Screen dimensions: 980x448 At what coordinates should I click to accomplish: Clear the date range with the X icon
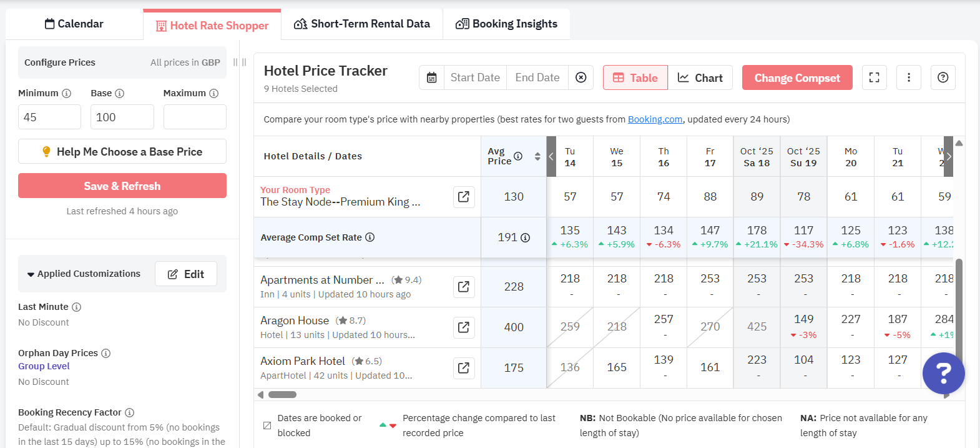[581, 77]
